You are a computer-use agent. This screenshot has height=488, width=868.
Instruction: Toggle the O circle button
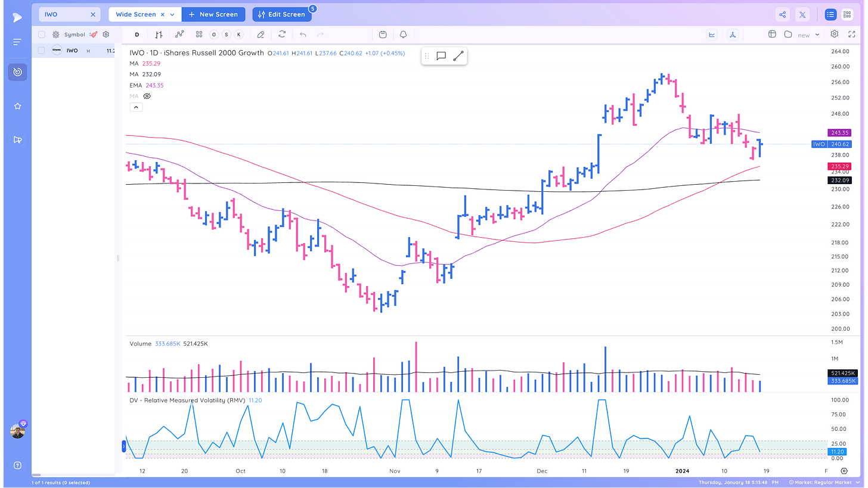point(213,35)
